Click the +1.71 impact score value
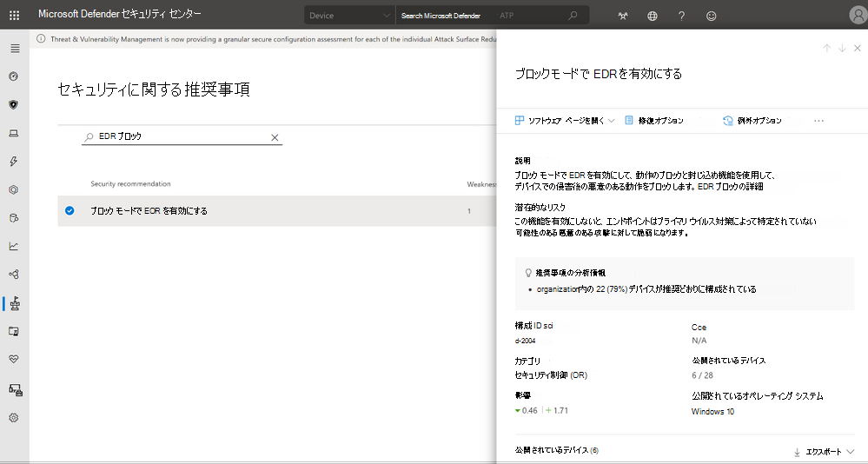This screenshot has width=868, height=464. click(557, 410)
